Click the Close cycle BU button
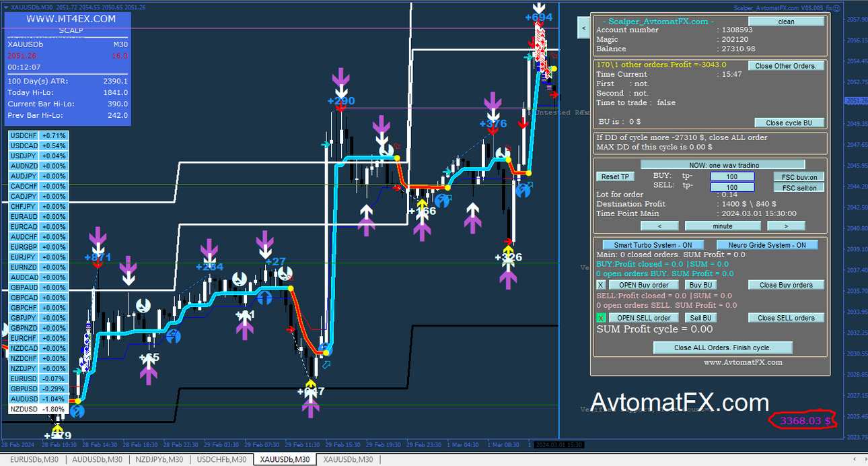868x466 pixels. coord(789,123)
